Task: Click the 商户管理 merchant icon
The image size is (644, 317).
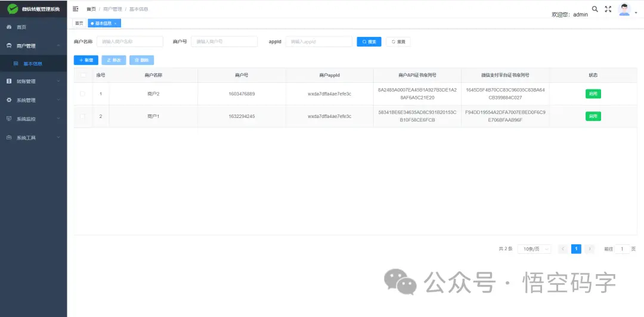Action: 9,46
